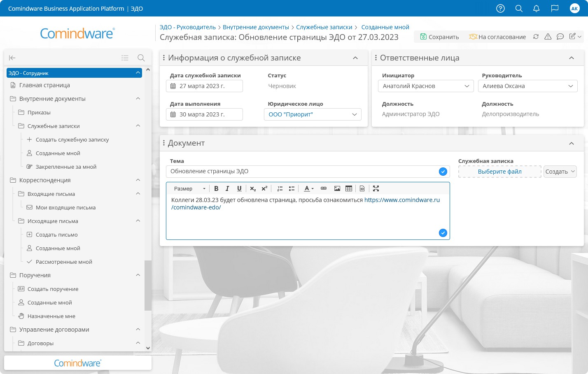Collapse the Информация о служебной записке panel
Screen dimensions: 588x374
click(x=355, y=58)
